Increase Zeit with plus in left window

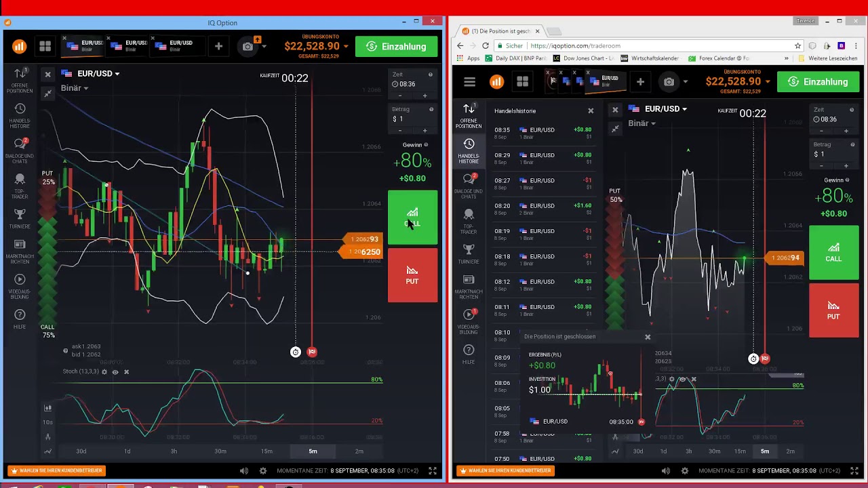(425, 96)
